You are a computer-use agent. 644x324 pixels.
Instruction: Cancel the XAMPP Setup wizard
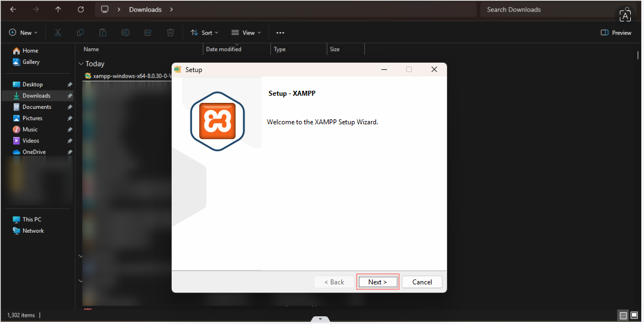422,282
